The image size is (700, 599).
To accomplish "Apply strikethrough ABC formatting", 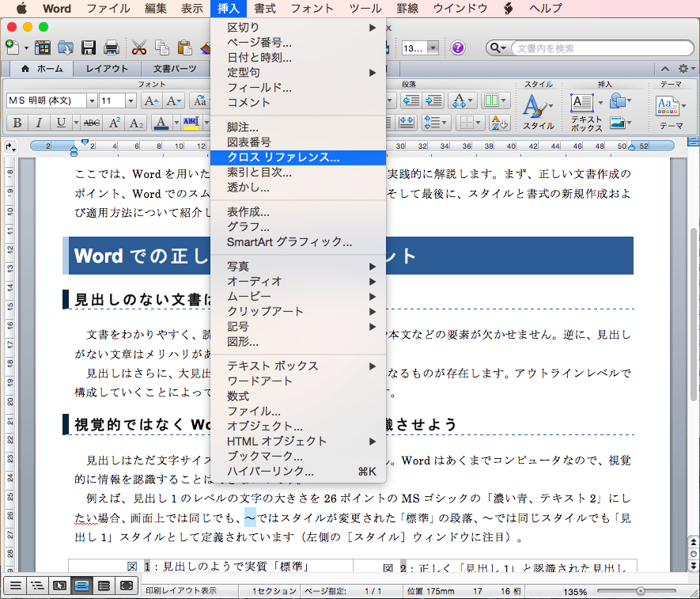I will point(92,123).
